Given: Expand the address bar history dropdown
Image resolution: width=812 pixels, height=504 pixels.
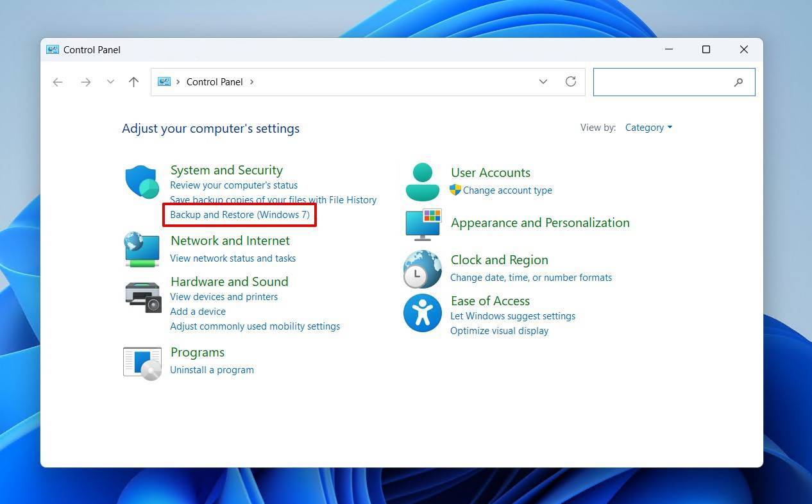Looking at the screenshot, I should 543,81.
